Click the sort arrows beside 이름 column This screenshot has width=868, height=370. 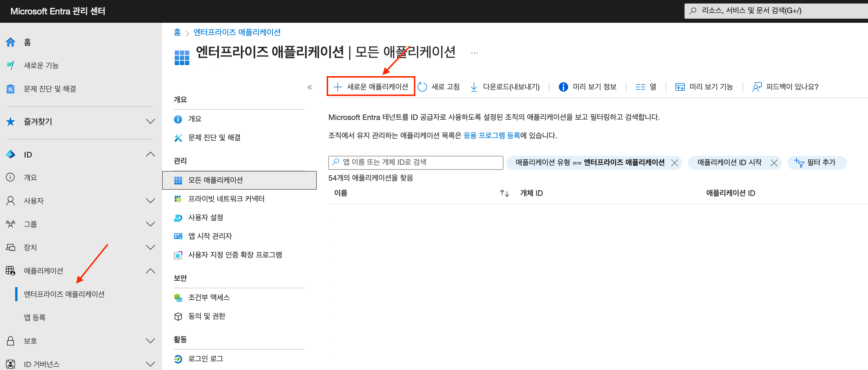(504, 193)
